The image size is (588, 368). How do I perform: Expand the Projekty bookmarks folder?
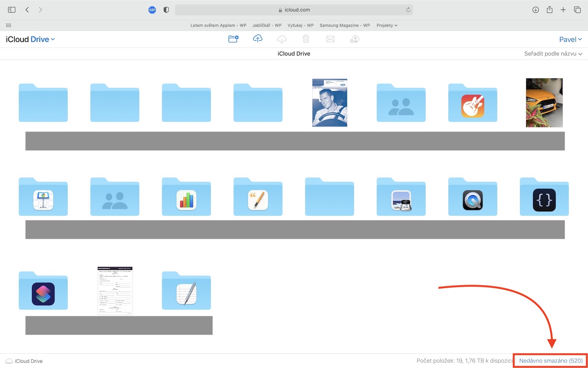pos(387,25)
